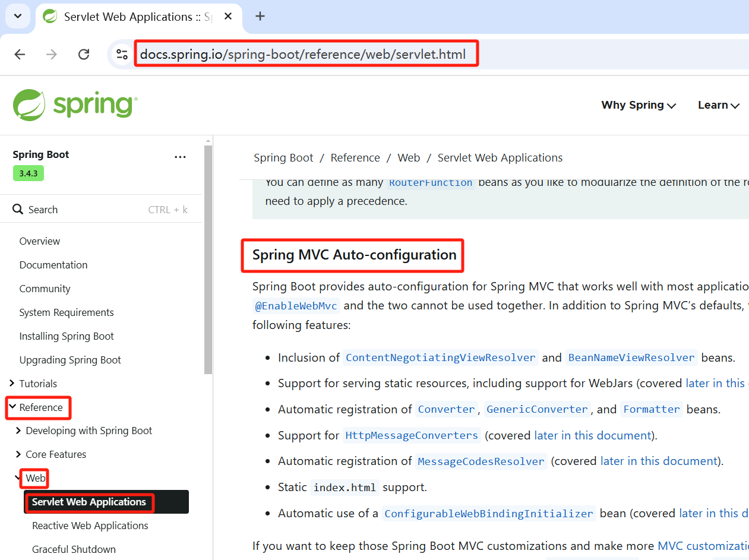Click the Spring Boot sidebar title
Viewport: 749px width, 560px height.
click(41, 154)
